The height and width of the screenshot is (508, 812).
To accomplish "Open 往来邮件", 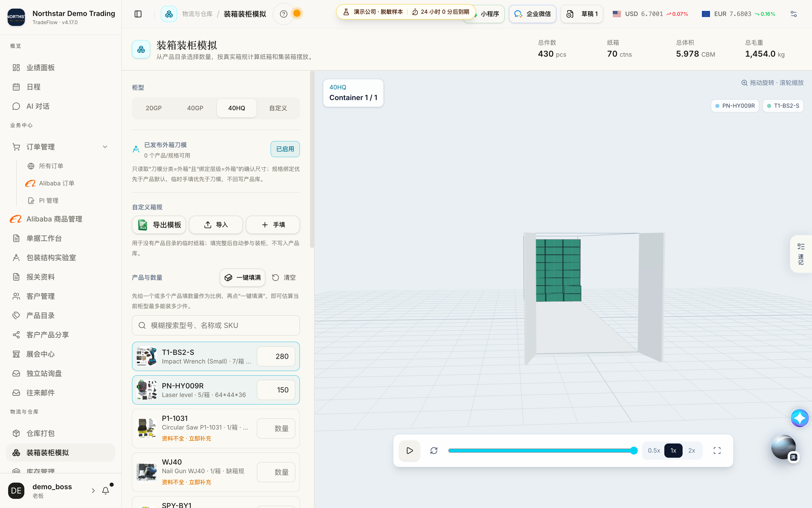I will [x=60, y=393].
